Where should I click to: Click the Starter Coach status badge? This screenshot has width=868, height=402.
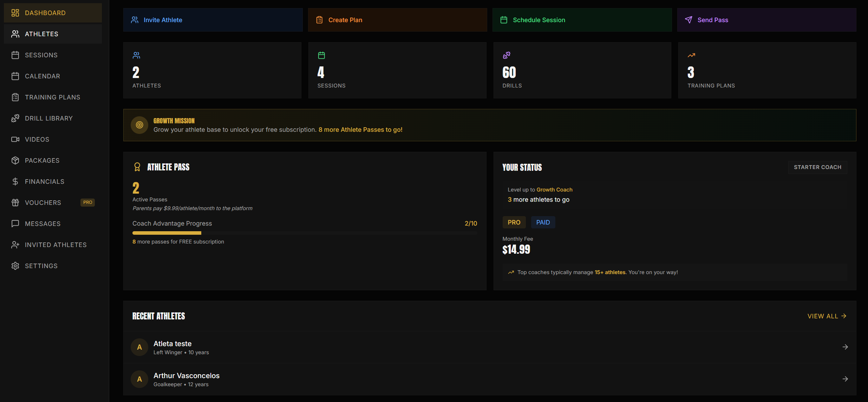click(817, 167)
